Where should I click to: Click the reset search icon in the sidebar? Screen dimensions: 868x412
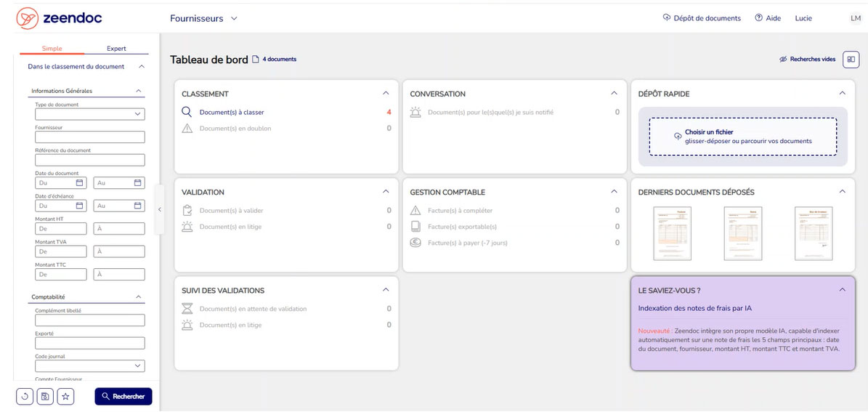coord(25,397)
